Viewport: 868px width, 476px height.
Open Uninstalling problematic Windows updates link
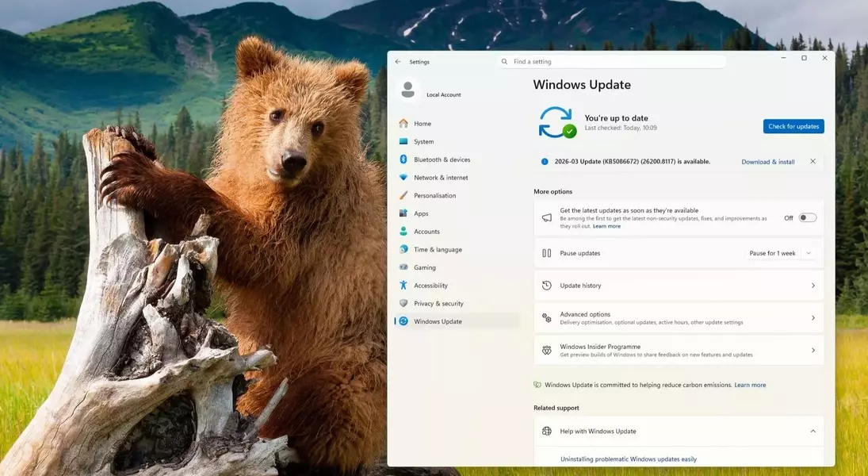coord(628,459)
